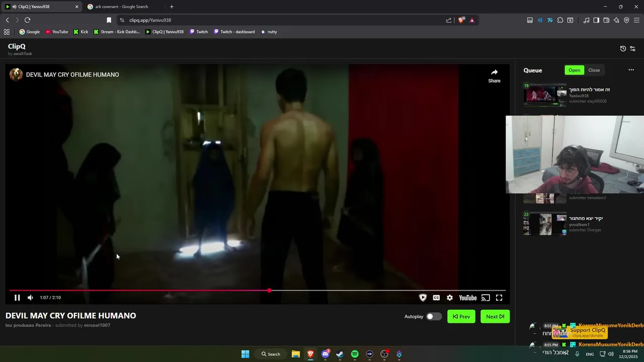Viewport: 644px width, 362px height.
Task: Mute the video player volume
Action: (30, 298)
